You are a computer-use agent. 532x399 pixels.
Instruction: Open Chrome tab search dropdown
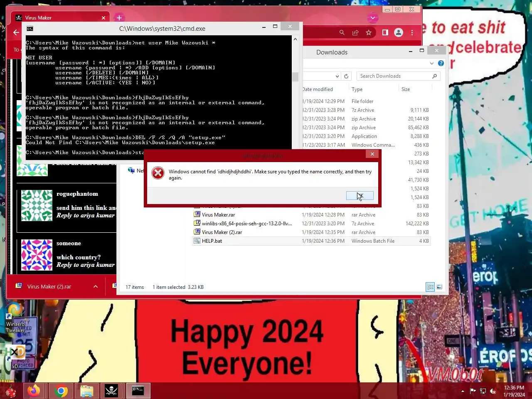tap(373, 18)
